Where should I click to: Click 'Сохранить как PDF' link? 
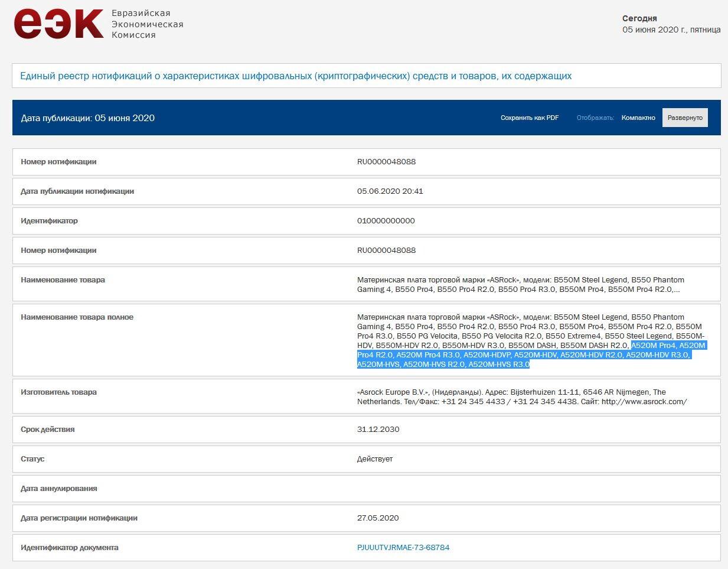tap(529, 118)
